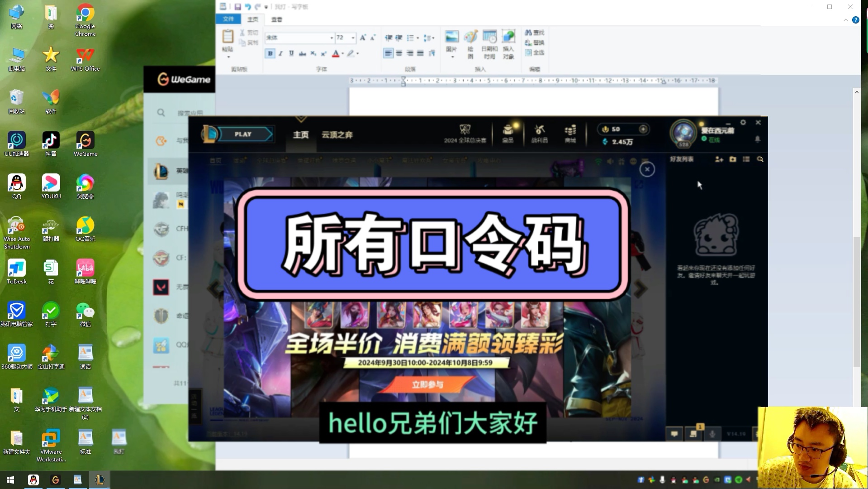This screenshot has width=868, height=489.
Task: Click the Shrink font icon in WordPad
Action: click(373, 38)
